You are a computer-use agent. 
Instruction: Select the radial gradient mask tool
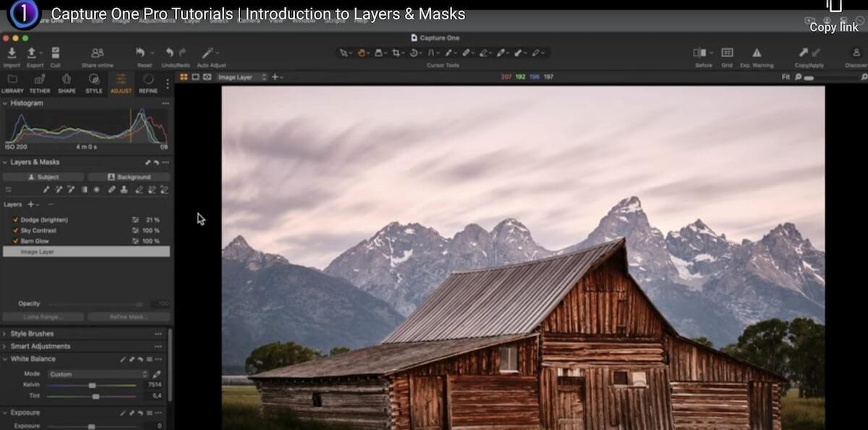click(x=97, y=189)
